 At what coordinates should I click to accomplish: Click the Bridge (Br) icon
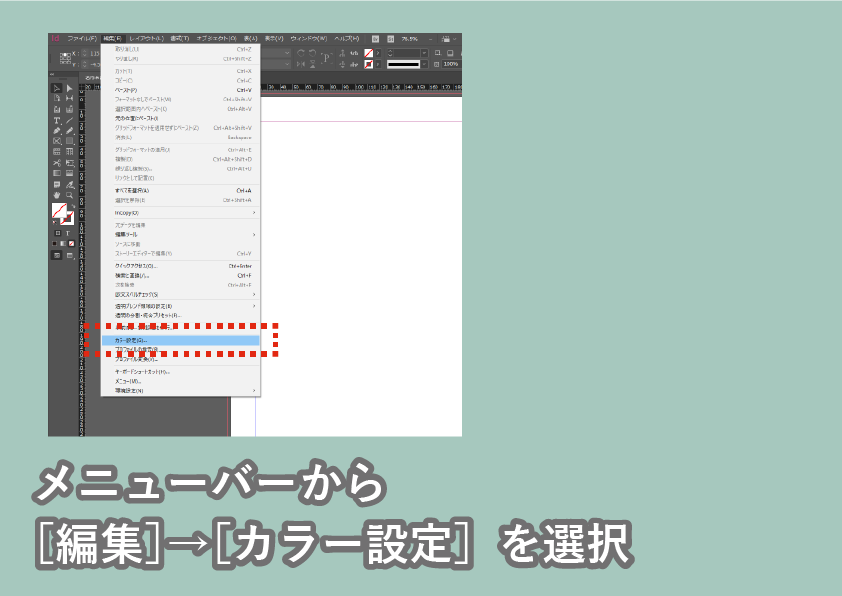pos(375,39)
